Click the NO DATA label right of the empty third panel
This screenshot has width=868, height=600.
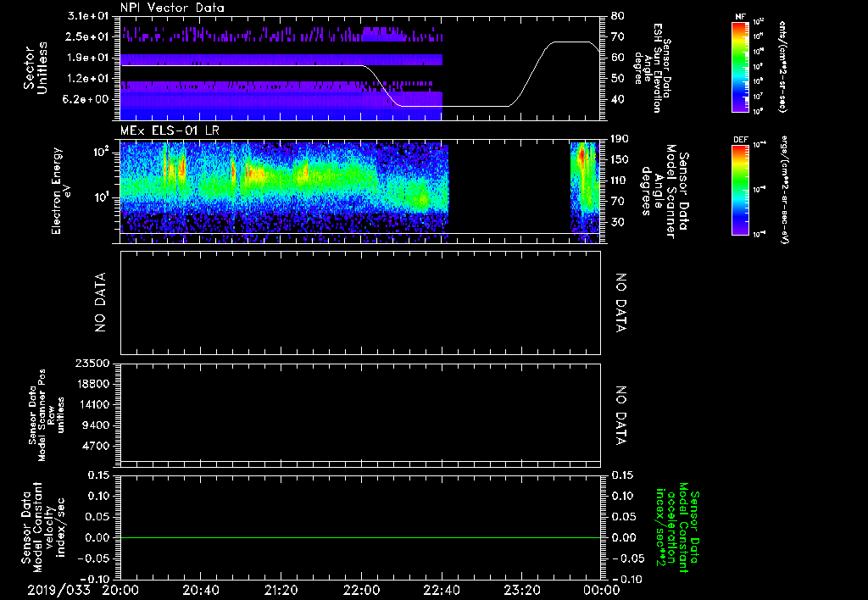(x=621, y=303)
